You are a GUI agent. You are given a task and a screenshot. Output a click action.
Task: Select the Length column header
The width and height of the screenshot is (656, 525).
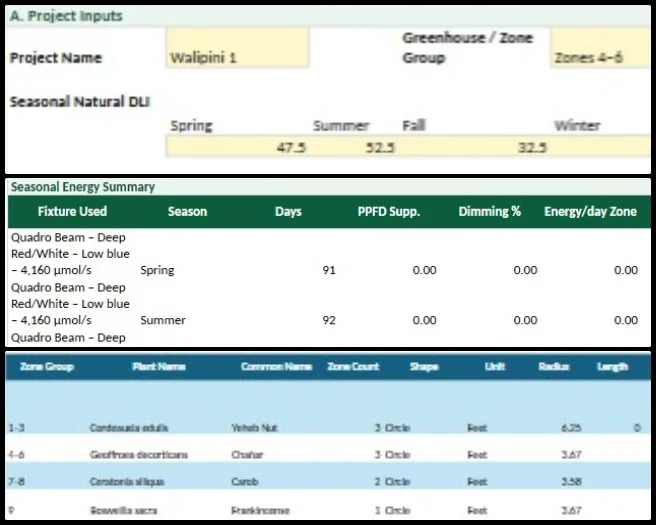coord(612,367)
